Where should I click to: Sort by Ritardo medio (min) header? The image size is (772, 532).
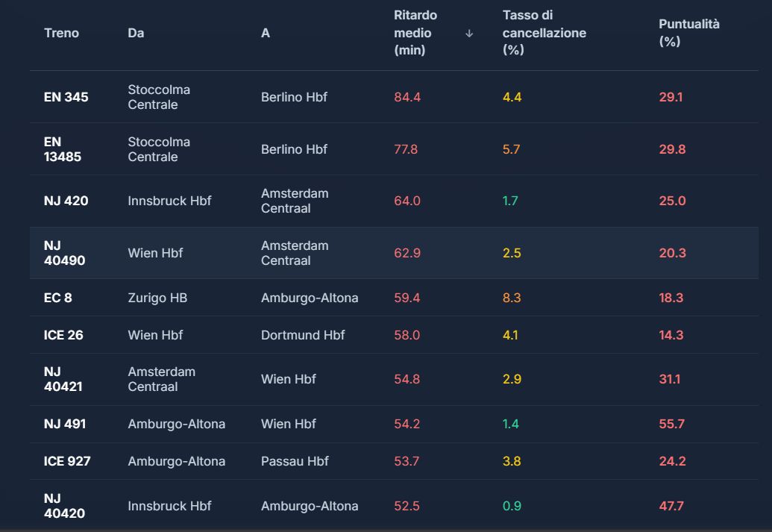[x=415, y=33]
